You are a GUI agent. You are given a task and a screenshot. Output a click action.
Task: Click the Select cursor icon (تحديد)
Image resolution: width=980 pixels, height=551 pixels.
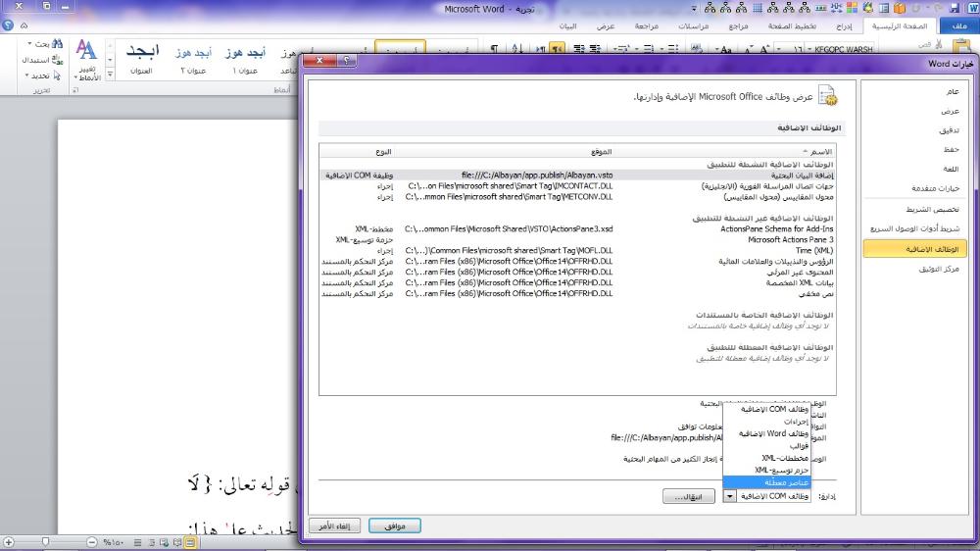tap(57, 75)
